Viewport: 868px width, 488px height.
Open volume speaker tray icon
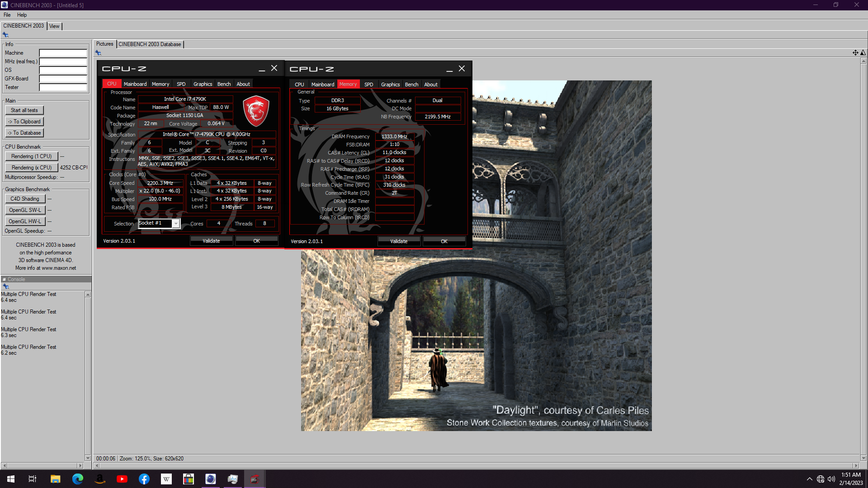coord(831,479)
